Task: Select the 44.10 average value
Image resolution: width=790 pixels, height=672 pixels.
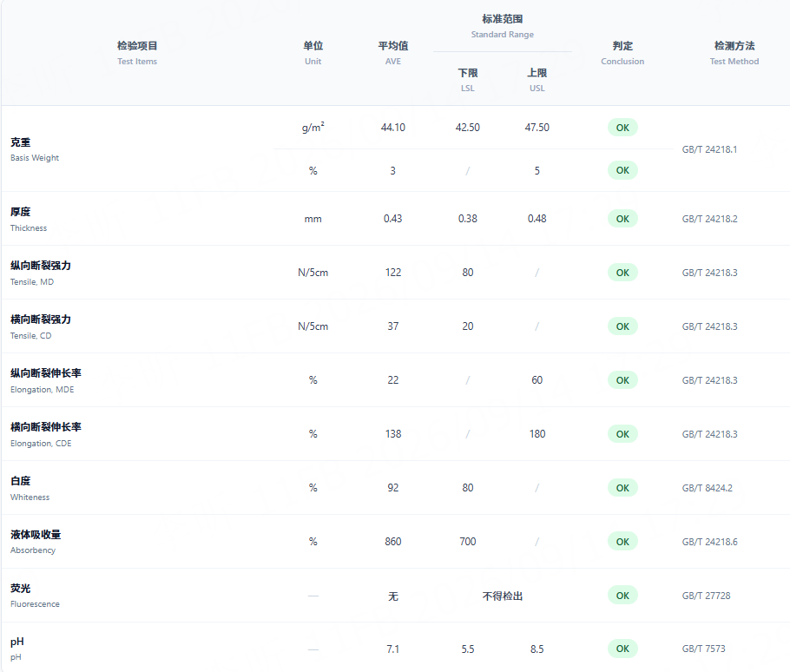Action: click(x=393, y=128)
